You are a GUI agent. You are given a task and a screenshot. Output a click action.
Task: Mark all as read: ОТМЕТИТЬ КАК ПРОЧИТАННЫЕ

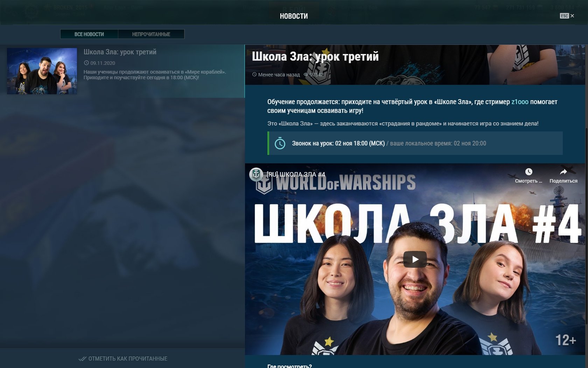[x=128, y=359]
